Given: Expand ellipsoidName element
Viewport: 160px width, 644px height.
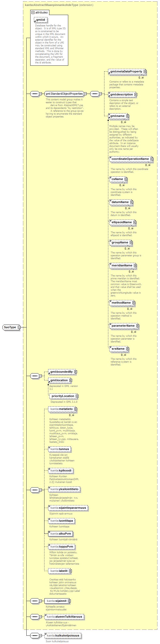Looking at the screenshot, I should (135, 222).
